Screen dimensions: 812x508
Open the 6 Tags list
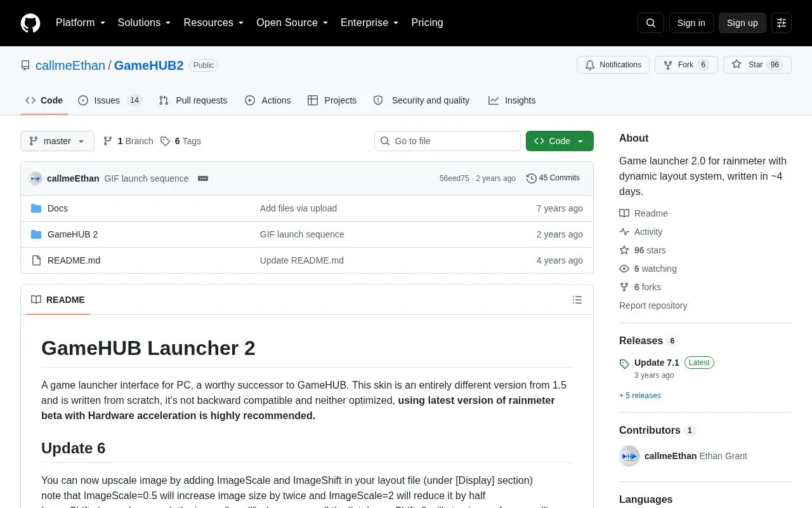(x=181, y=141)
